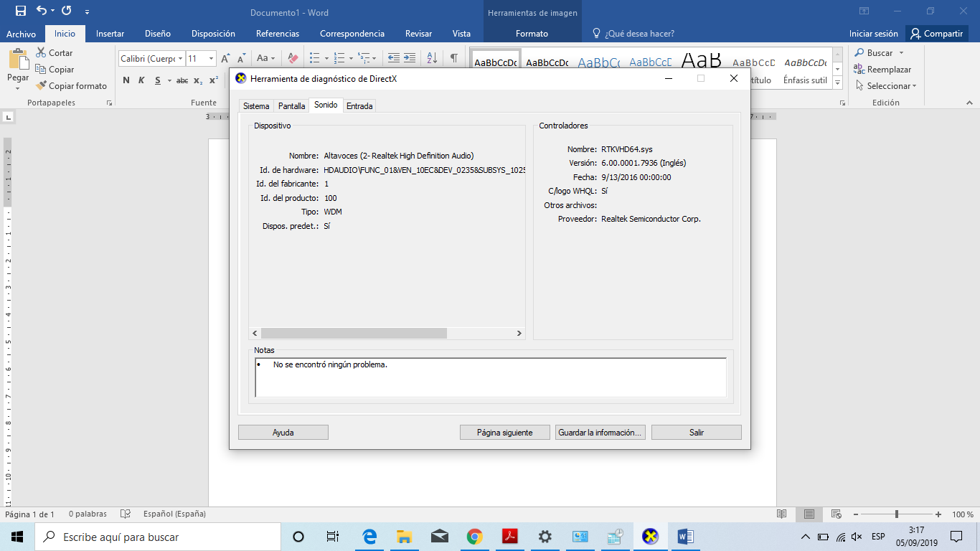Click the Página siguiente button

505,433
